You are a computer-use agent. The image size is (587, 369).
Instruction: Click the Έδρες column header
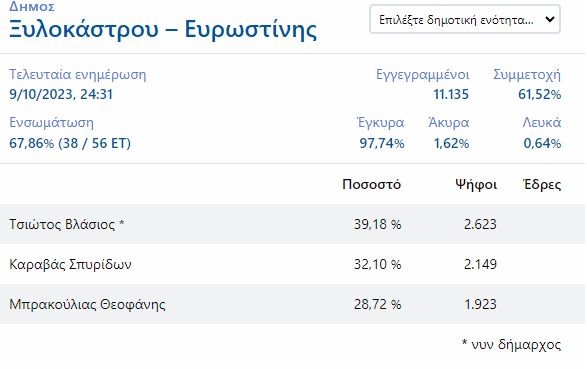[x=542, y=184]
